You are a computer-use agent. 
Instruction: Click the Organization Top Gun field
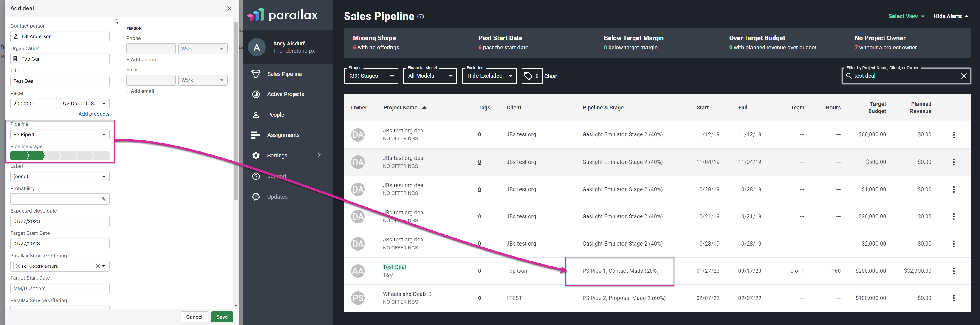point(60,59)
